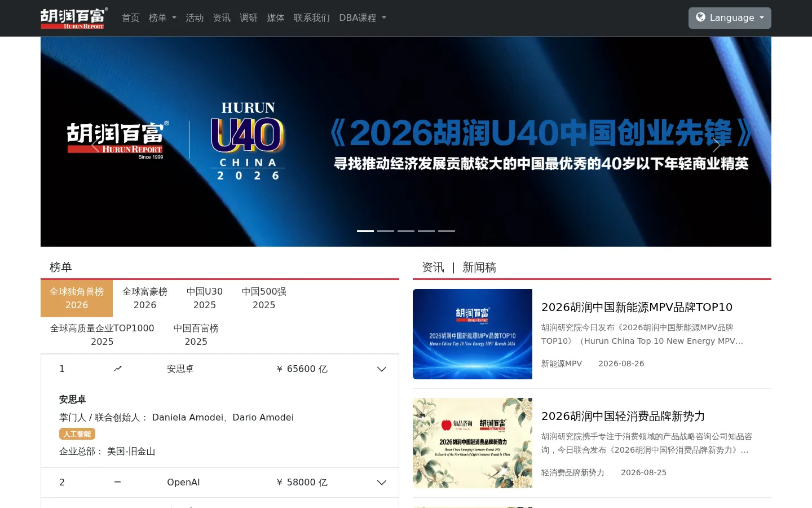Click company name 安思卓 in rank 1 row

(x=180, y=369)
